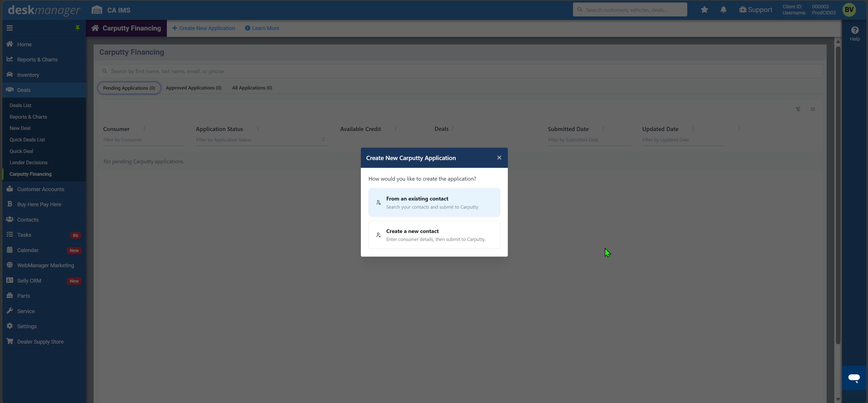The width and height of the screenshot is (868, 403).
Task: Focus the global search customers field
Action: pos(630,10)
